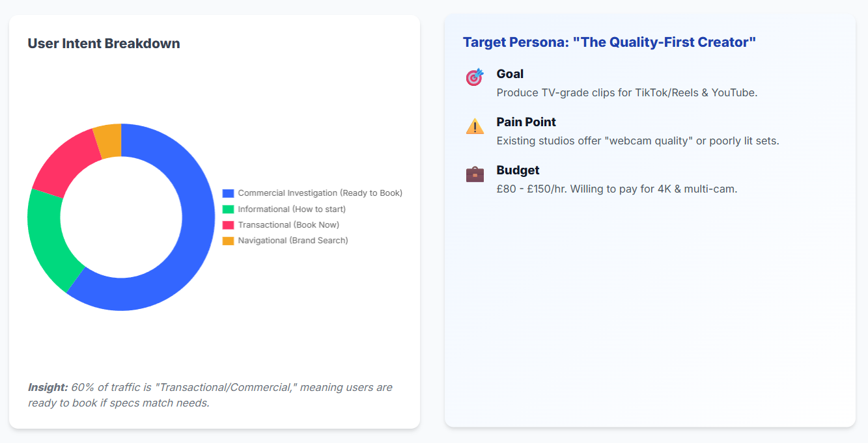Click the Target Persona heading
Image resolution: width=868 pixels, height=443 pixels.
pos(609,42)
